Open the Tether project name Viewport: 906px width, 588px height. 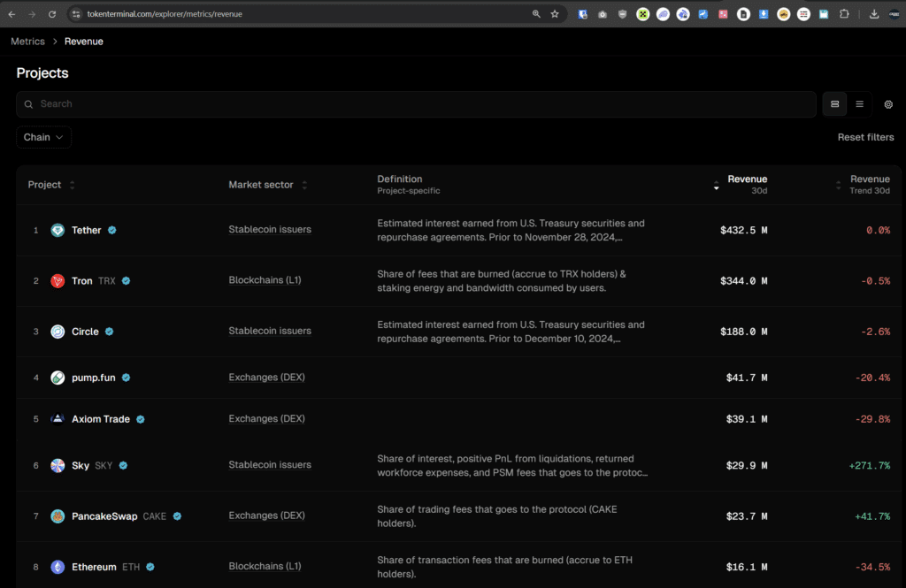tap(86, 231)
